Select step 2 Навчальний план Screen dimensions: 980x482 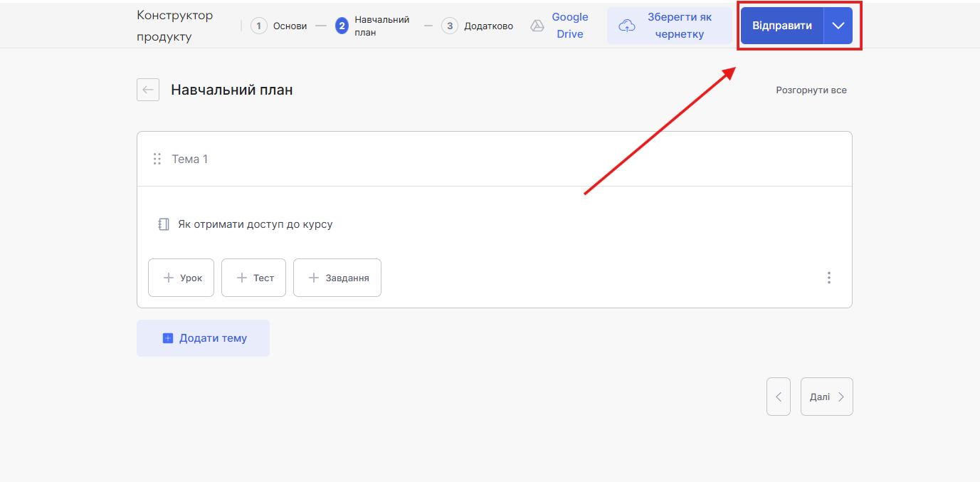pos(372,26)
